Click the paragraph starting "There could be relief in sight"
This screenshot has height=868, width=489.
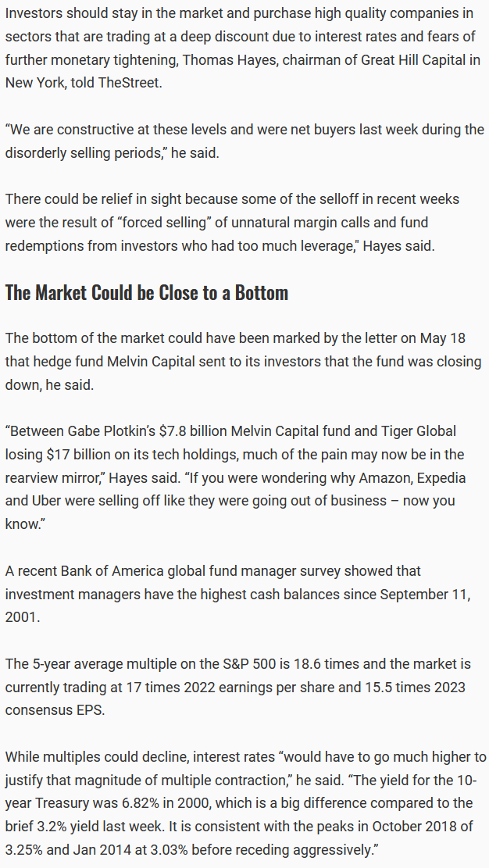pyautogui.click(x=232, y=223)
